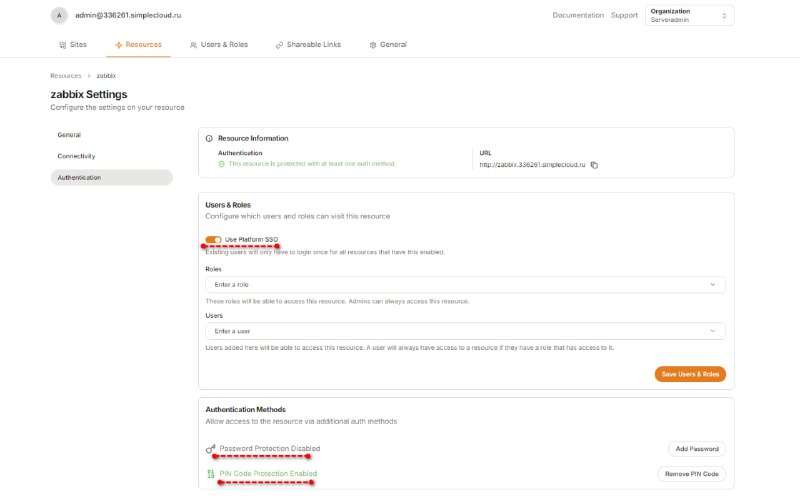The image size is (800, 499).
Task: Expand the Users dropdown chevron
Action: tap(713, 331)
